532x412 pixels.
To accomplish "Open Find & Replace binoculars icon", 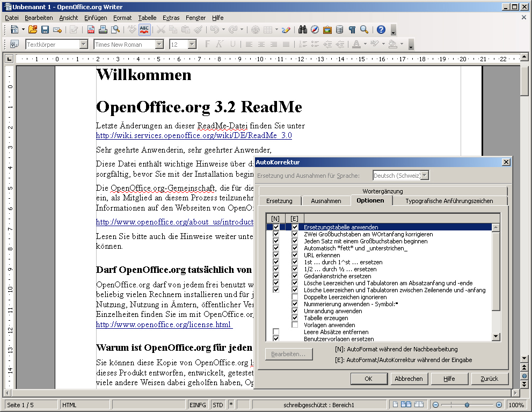I will [303, 30].
